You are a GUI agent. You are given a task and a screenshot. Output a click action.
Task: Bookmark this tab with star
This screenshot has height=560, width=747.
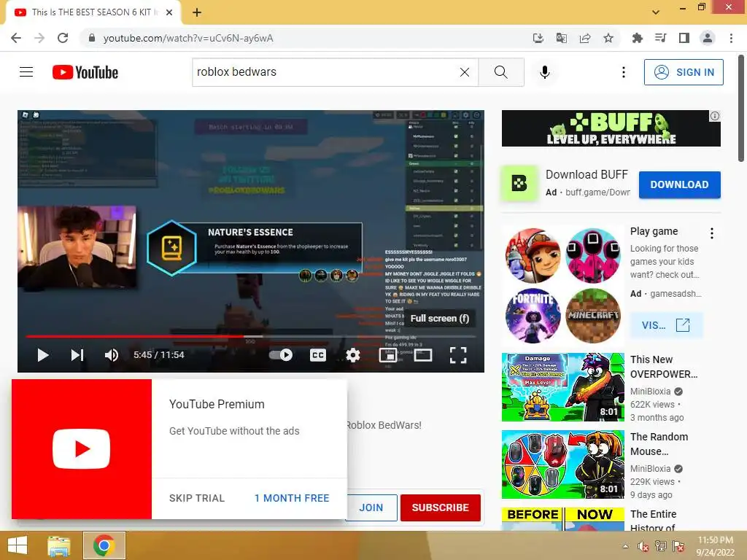tap(608, 38)
